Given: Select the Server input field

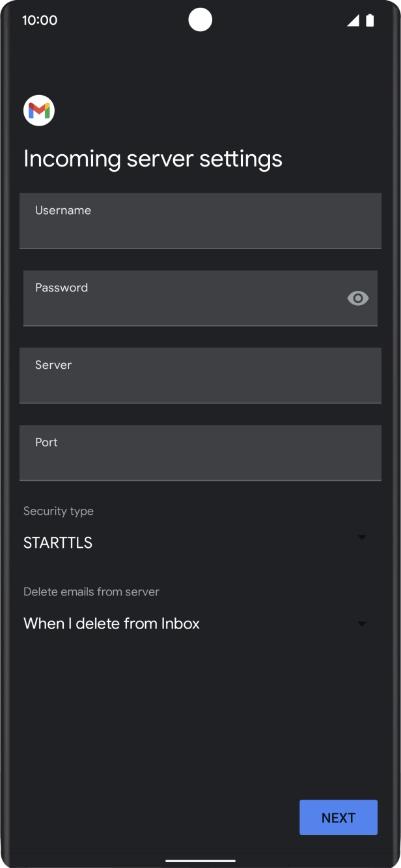Looking at the screenshot, I should [200, 375].
